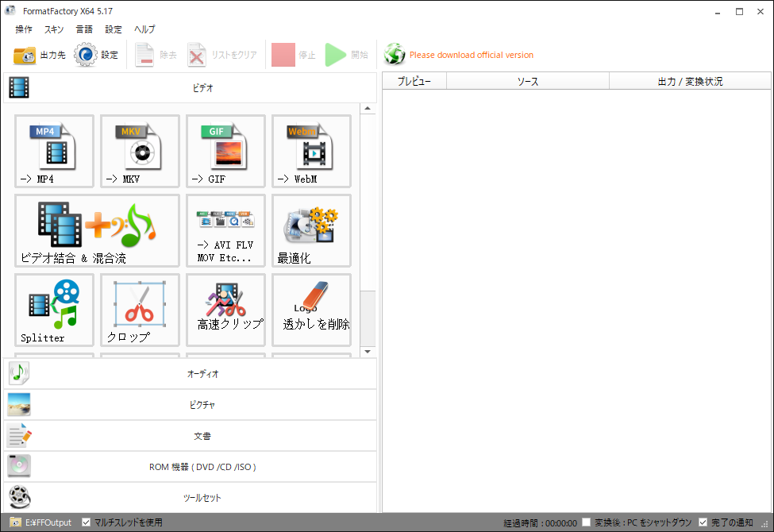Select the MP4 conversion icon
This screenshot has height=532, width=774.
[x=54, y=151]
